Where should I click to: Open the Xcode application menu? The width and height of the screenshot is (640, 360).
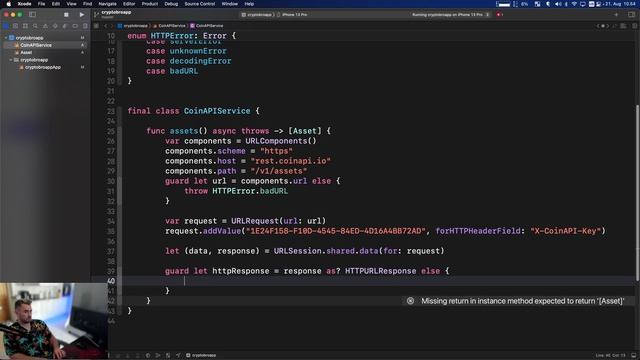coord(24,4)
